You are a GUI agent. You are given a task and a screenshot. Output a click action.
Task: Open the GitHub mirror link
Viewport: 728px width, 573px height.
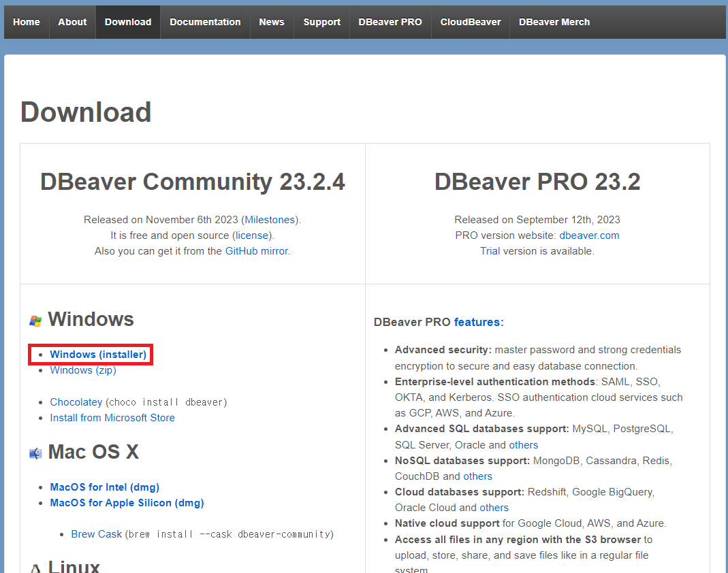tap(257, 251)
